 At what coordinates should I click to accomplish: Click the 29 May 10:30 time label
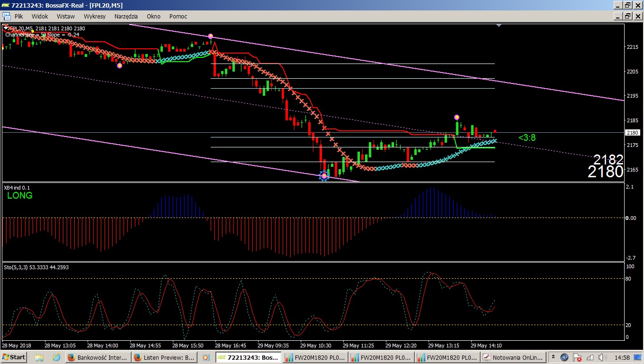(x=316, y=346)
